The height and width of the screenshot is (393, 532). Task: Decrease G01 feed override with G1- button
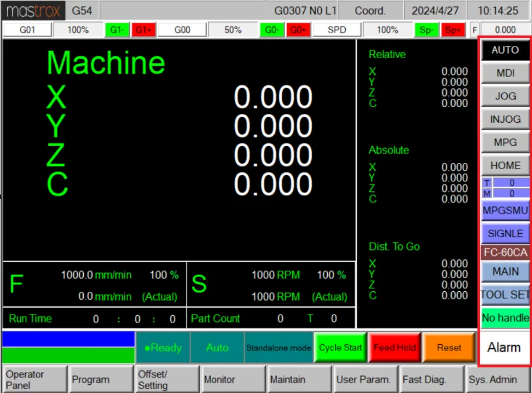coord(117,30)
